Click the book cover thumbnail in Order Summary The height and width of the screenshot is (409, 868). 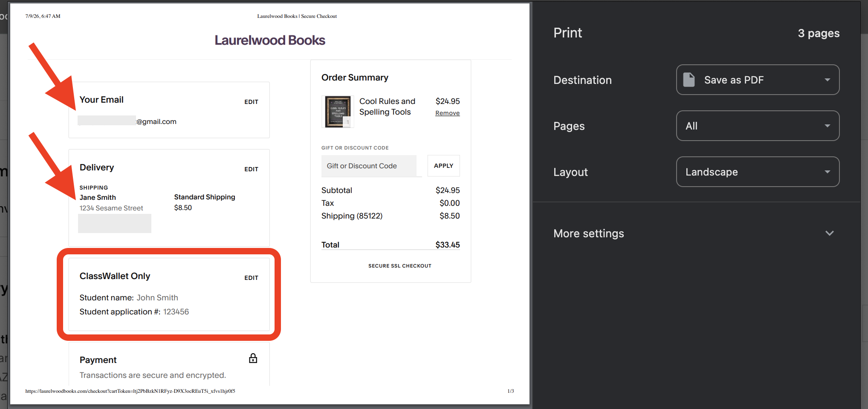point(338,112)
